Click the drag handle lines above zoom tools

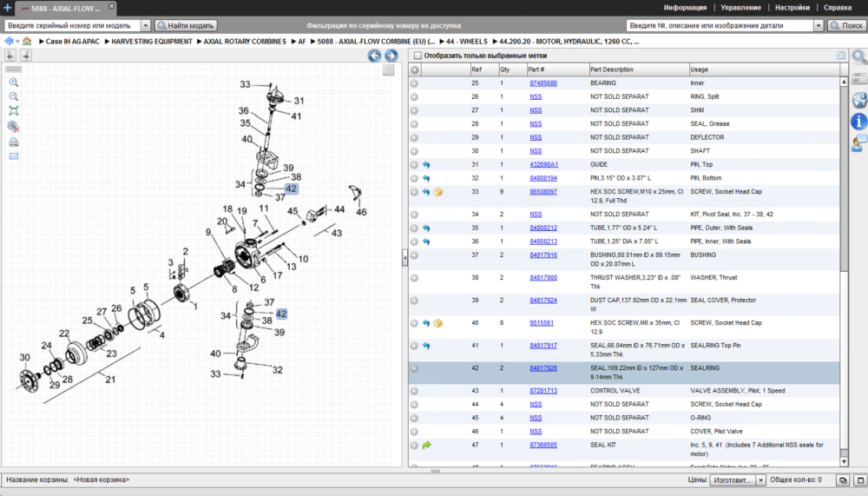coord(14,69)
